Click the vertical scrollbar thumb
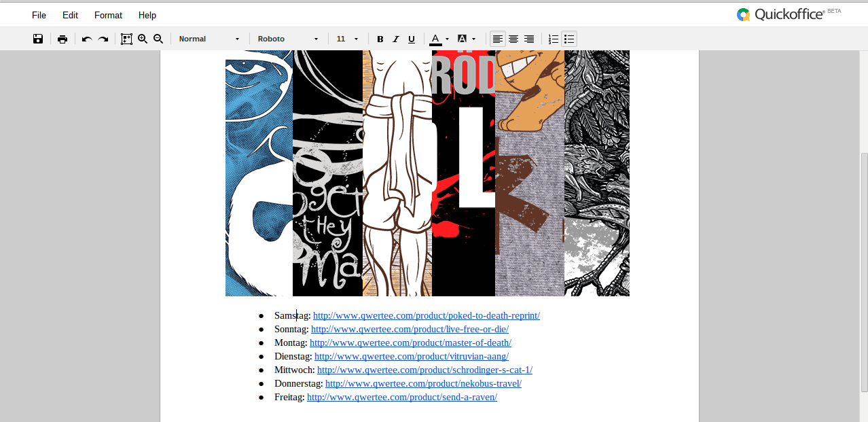Viewport: 868px width, 422px height. [x=864, y=272]
